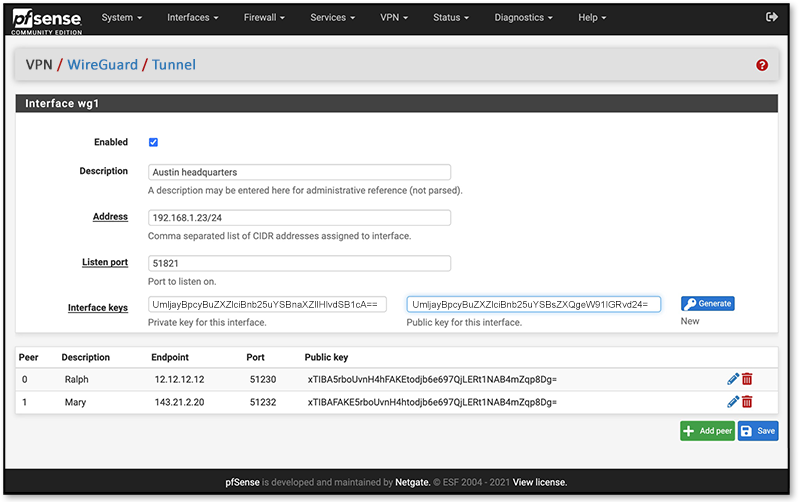Image resolution: width=800 pixels, height=503 pixels.
Task: Click the logout icon in navbar
Action: 771,17
